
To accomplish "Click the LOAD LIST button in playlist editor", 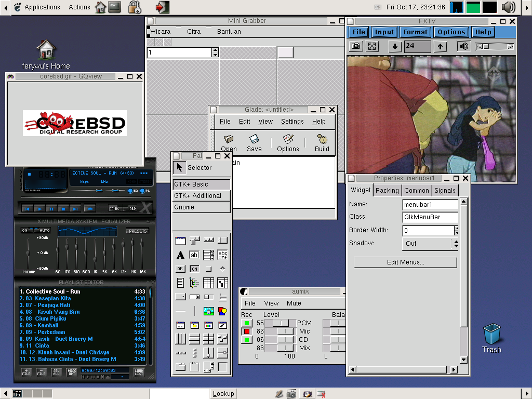I will (139, 372).
